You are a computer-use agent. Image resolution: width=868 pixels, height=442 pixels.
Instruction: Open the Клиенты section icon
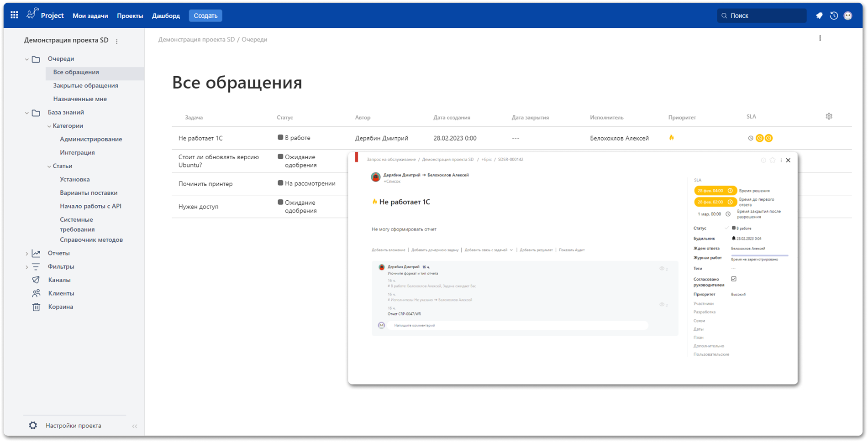(37, 293)
